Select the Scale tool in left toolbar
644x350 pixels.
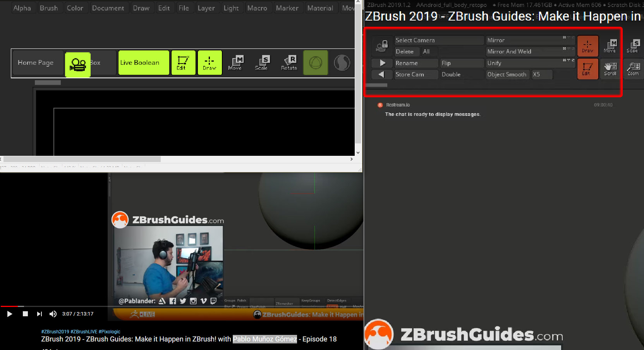coord(261,62)
